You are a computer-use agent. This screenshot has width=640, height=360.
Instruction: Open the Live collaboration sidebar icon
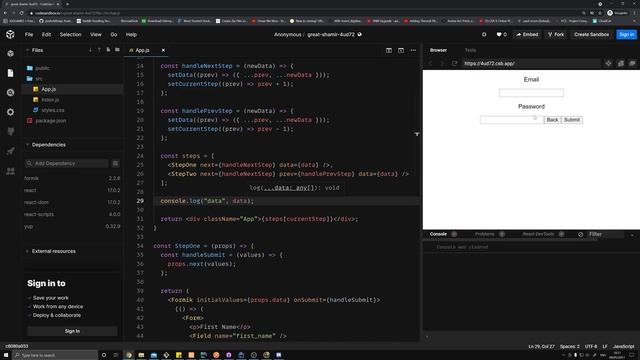coord(10,171)
